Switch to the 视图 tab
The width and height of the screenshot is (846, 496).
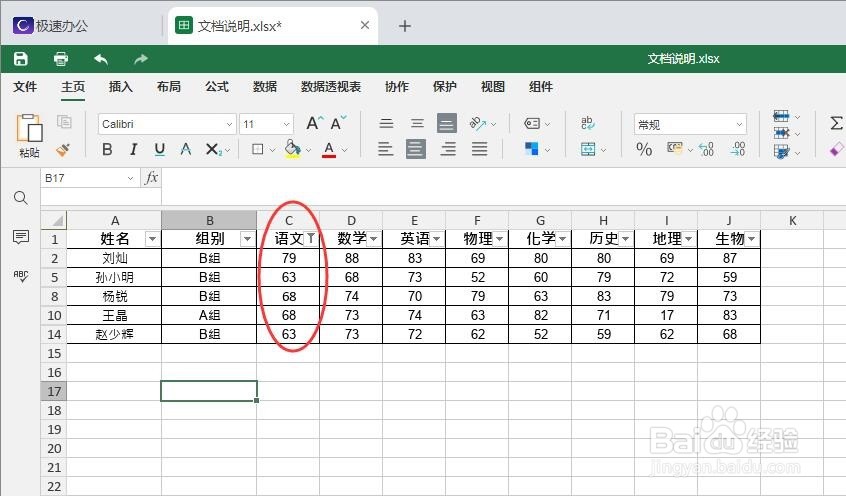pyautogui.click(x=493, y=87)
